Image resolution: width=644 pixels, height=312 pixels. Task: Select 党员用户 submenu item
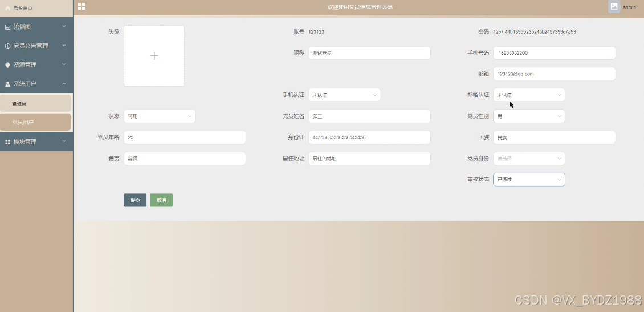pyautogui.click(x=36, y=122)
